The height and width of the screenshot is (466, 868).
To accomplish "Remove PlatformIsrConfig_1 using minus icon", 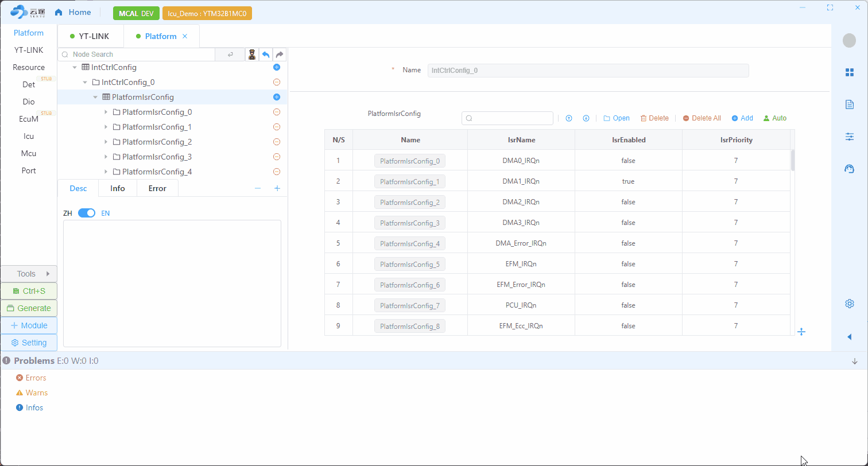I will (276, 127).
